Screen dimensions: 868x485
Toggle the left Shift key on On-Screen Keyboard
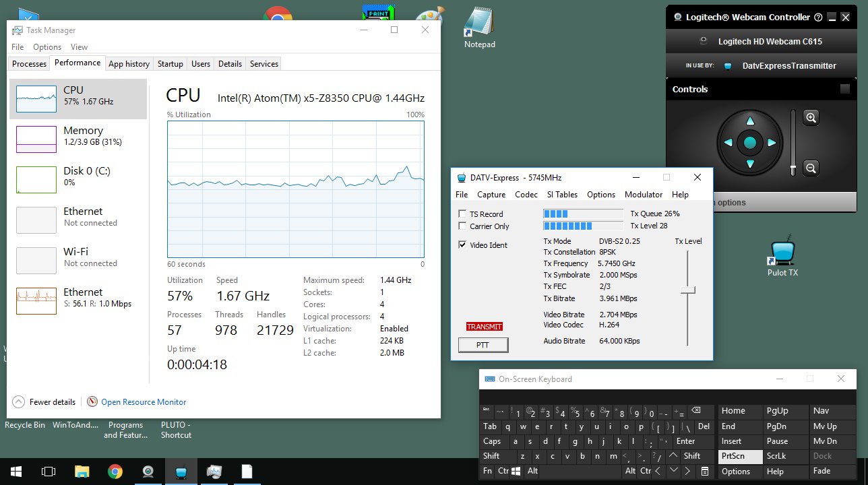pos(499,456)
